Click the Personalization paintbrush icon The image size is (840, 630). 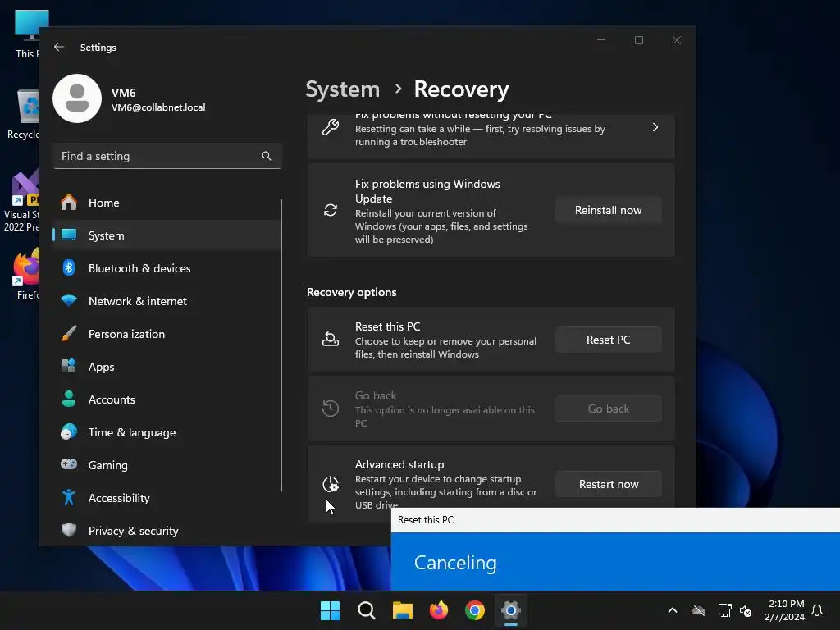pos(69,333)
